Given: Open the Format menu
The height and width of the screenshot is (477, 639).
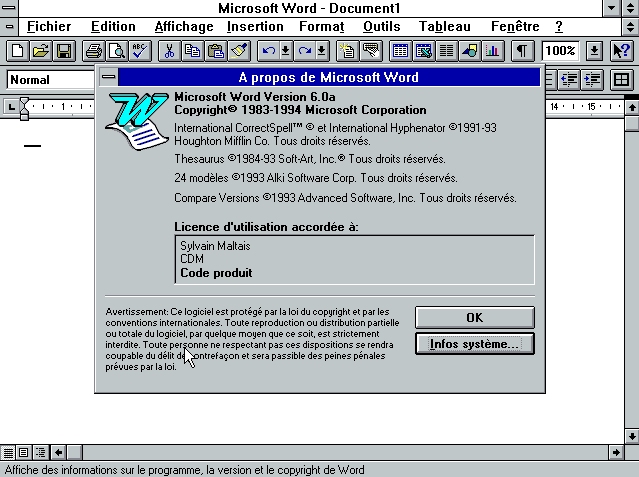Looking at the screenshot, I should coord(322,26).
